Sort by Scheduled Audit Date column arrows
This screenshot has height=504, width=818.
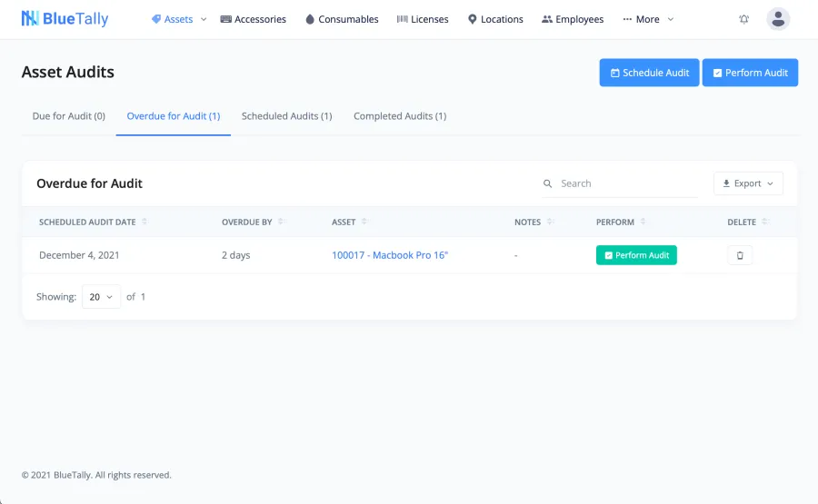tap(145, 222)
